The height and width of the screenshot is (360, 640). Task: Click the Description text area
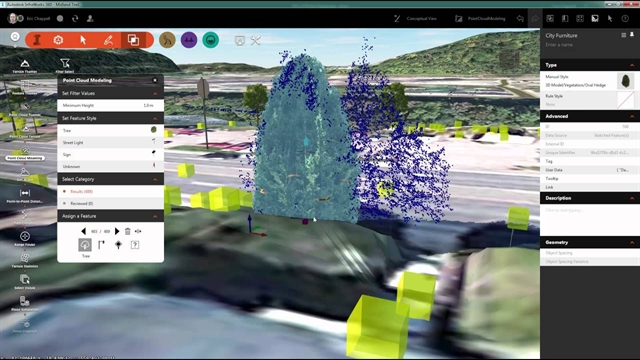pyautogui.click(x=590, y=220)
